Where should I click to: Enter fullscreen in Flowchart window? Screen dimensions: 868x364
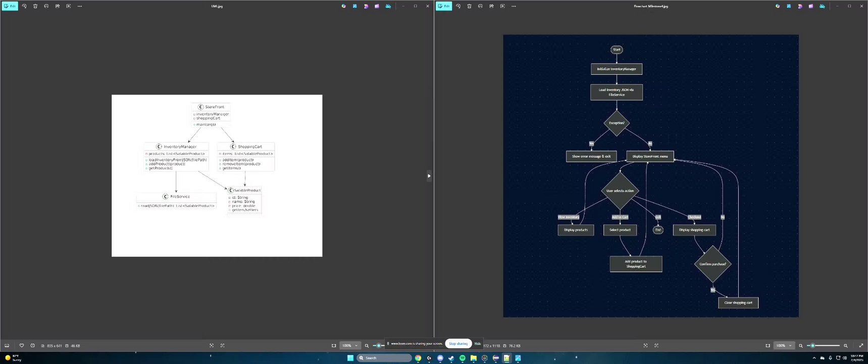click(861, 346)
